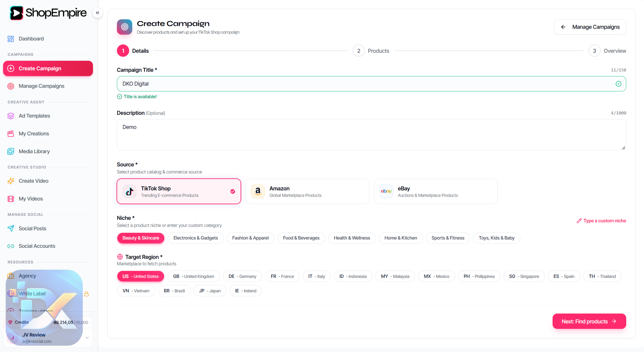This screenshot has width=644, height=352.
Task: Choose the Electronics & Gadgets niche
Action: pyautogui.click(x=196, y=238)
